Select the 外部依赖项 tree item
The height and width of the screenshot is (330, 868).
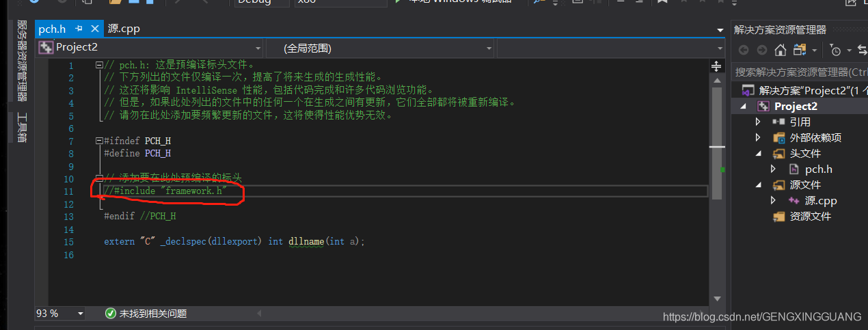pos(815,137)
